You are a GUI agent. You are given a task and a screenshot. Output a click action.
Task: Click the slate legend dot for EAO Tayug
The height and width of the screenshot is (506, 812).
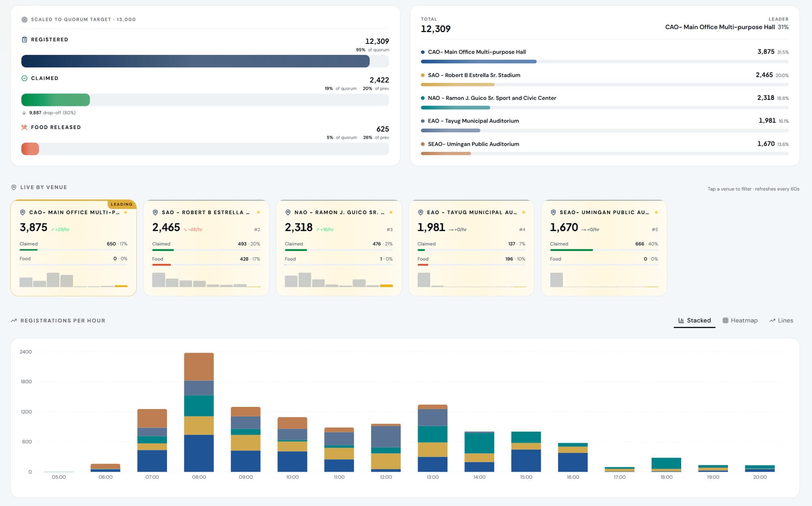tap(423, 121)
